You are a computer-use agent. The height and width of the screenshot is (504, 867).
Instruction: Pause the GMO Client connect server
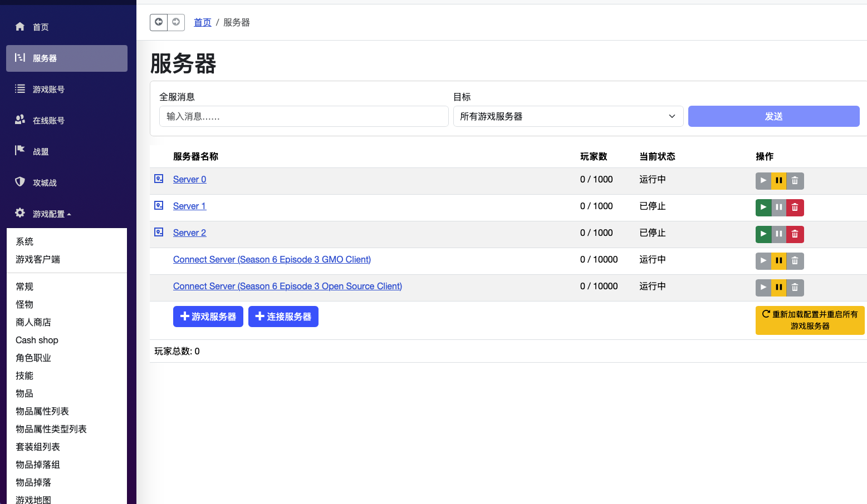(x=779, y=261)
